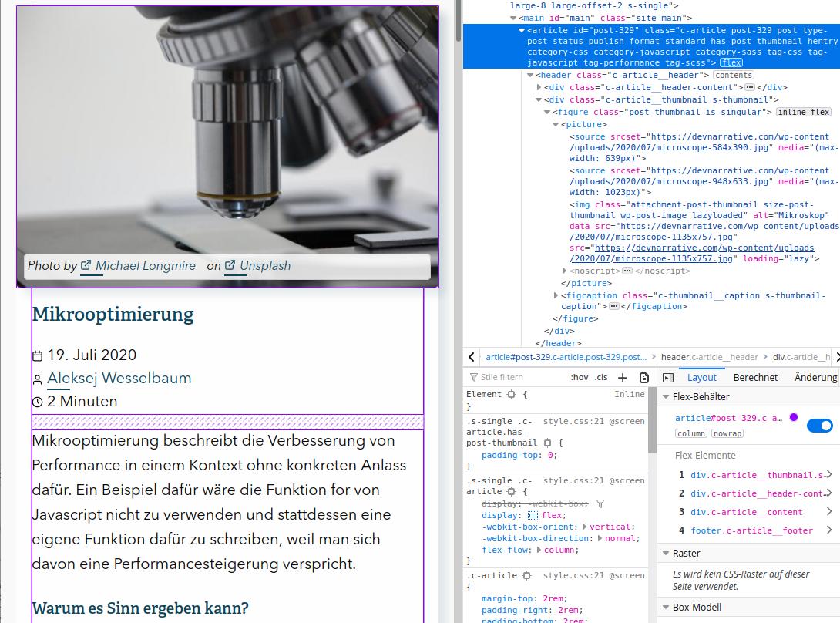Collapse the Box-Modell section

click(x=666, y=608)
